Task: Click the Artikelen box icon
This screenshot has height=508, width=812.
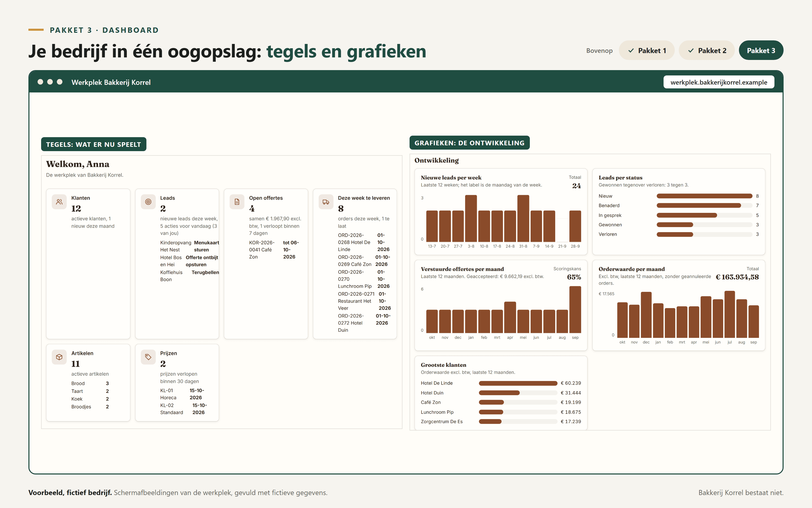Action: pos(59,357)
